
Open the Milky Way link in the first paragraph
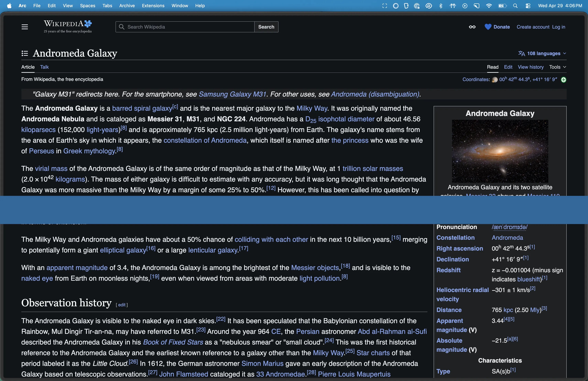(x=312, y=108)
